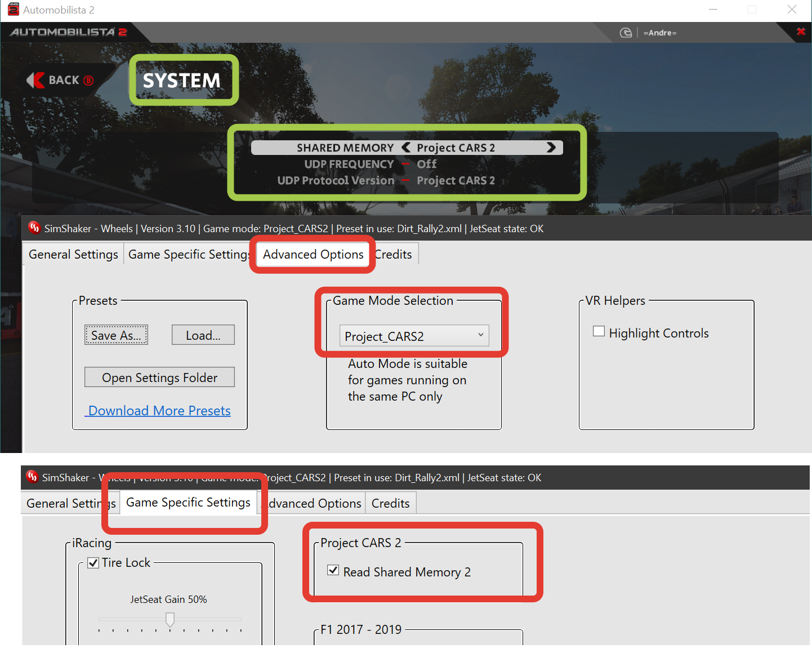Click the Save As... preset button
The image size is (812, 666).
coord(116,335)
